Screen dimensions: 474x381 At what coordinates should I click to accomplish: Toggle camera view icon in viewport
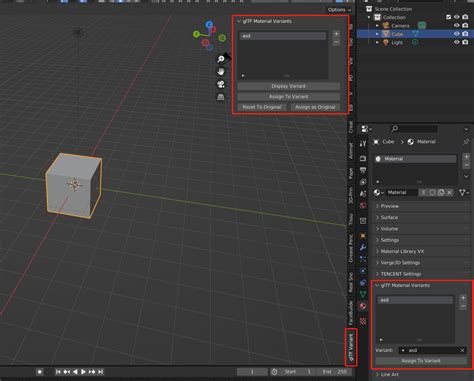tap(221, 84)
